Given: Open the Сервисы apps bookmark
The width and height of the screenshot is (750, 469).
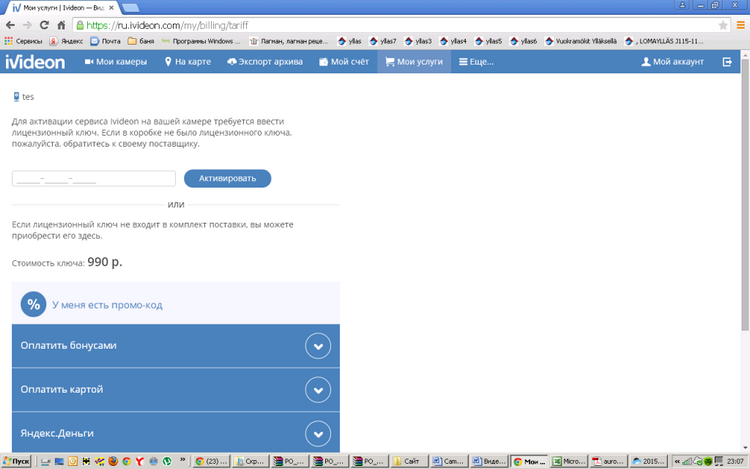Looking at the screenshot, I should [x=23, y=41].
